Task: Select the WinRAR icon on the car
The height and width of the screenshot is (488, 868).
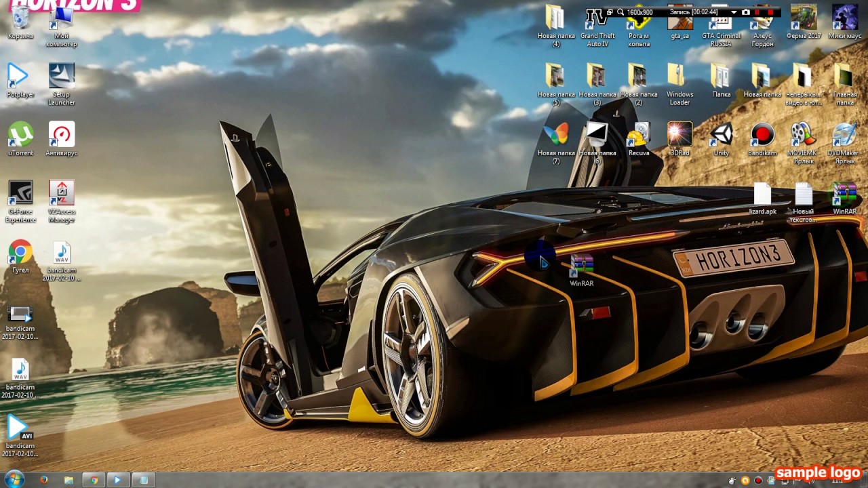Action: tap(582, 270)
